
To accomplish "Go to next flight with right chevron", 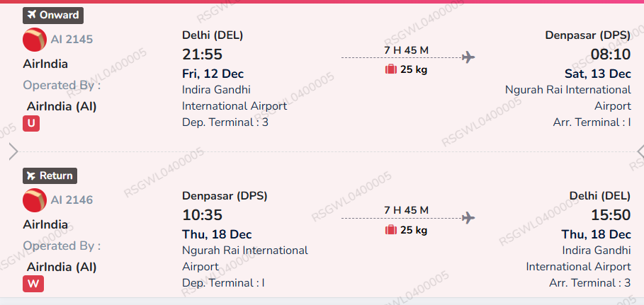I will click(640, 151).
